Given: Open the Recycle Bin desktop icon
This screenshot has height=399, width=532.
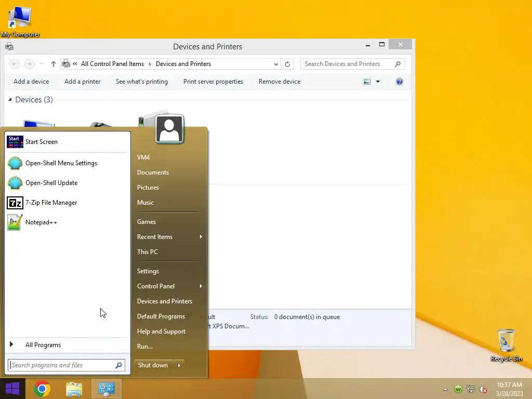Looking at the screenshot, I should coord(506,345).
